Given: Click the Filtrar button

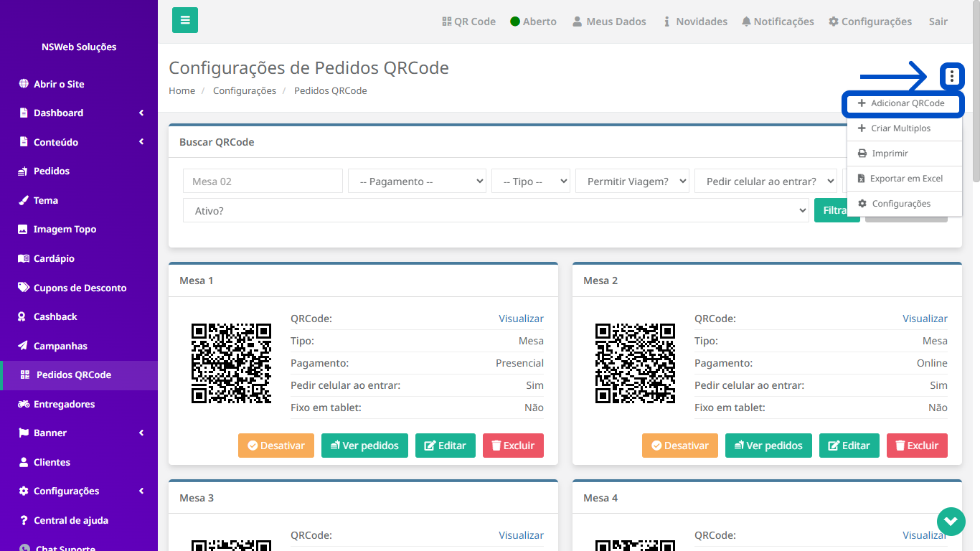Looking at the screenshot, I should point(837,211).
